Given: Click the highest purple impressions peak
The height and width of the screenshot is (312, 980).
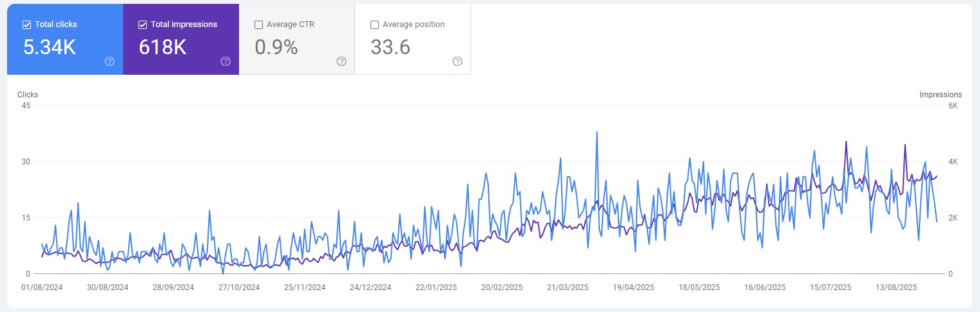Looking at the screenshot, I should 846,141.
